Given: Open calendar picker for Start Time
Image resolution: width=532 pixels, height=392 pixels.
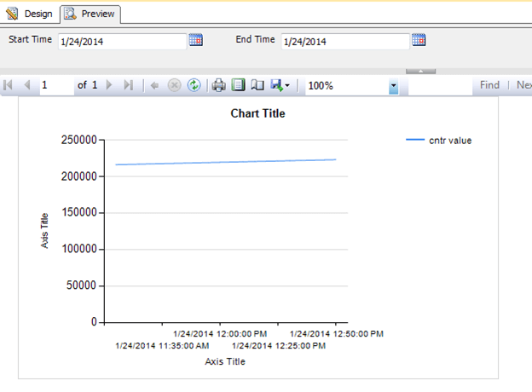Looking at the screenshot, I should coord(196,40).
